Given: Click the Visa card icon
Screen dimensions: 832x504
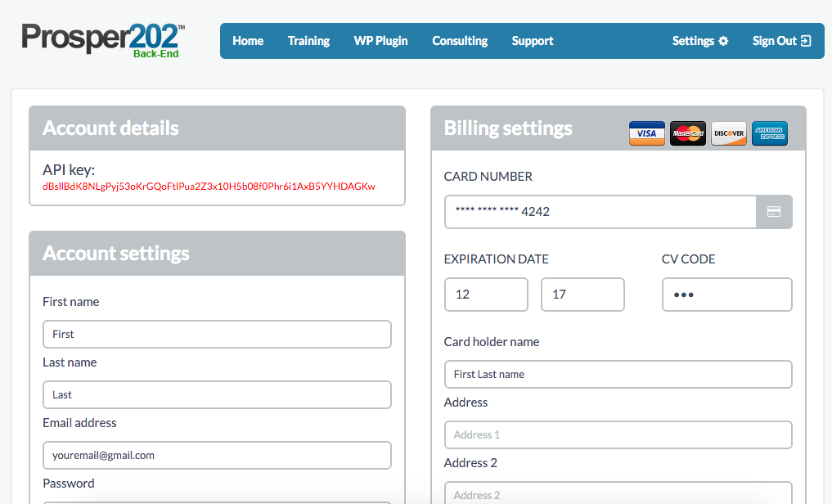Looking at the screenshot, I should pyautogui.click(x=646, y=133).
